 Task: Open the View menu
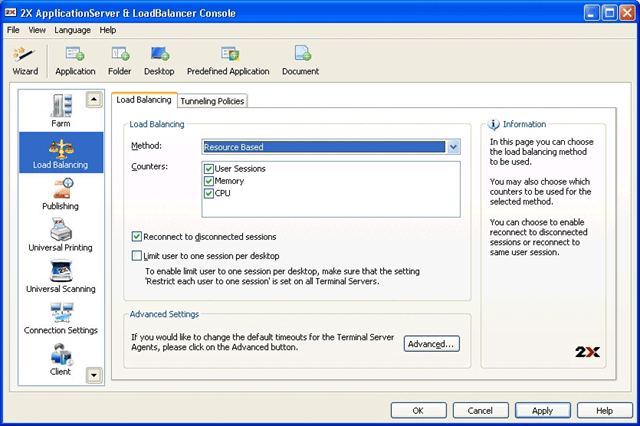(x=37, y=30)
